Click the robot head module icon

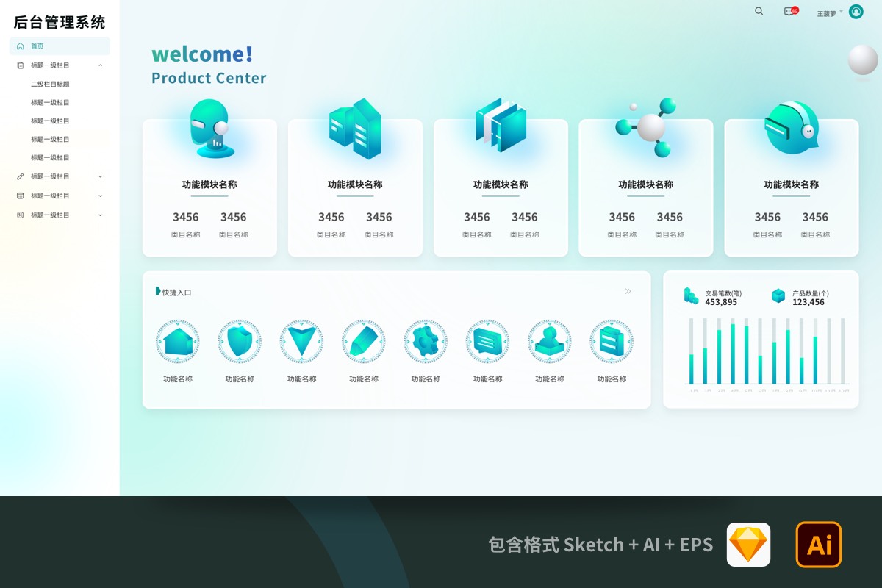[209, 129]
